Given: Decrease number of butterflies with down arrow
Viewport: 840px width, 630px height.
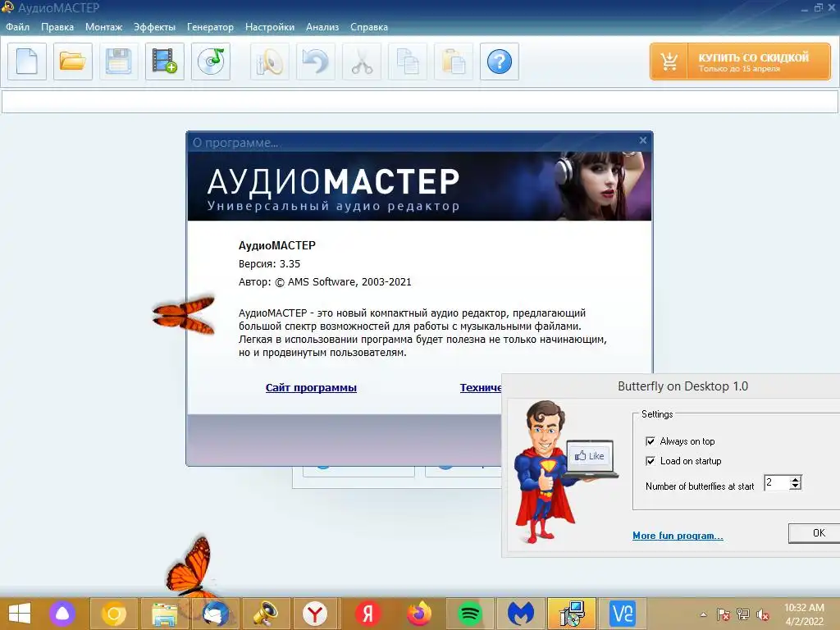Looking at the screenshot, I should coord(796,486).
